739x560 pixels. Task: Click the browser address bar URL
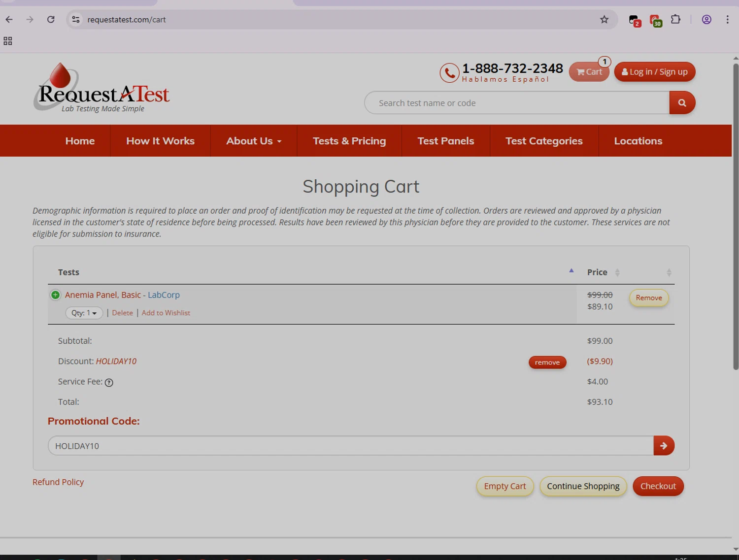[127, 20]
